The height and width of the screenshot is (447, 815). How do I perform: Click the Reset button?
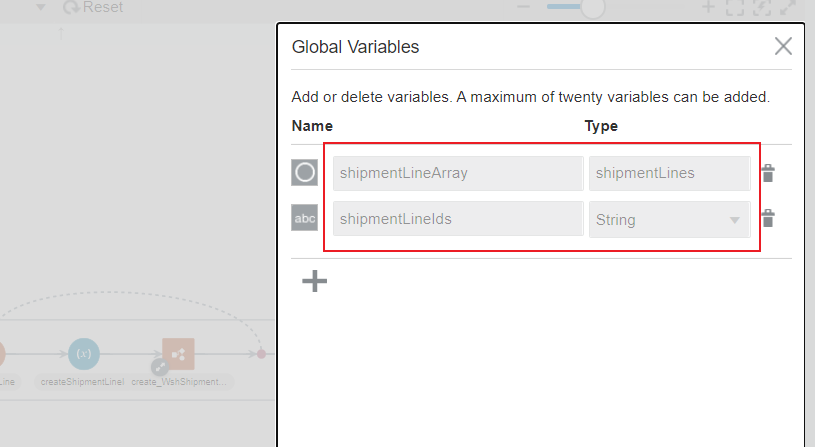point(93,7)
